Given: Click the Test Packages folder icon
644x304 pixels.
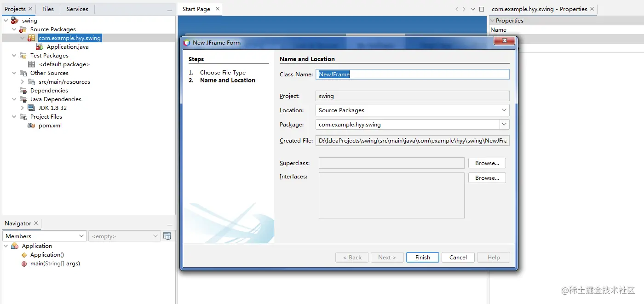Looking at the screenshot, I should tap(23, 56).
